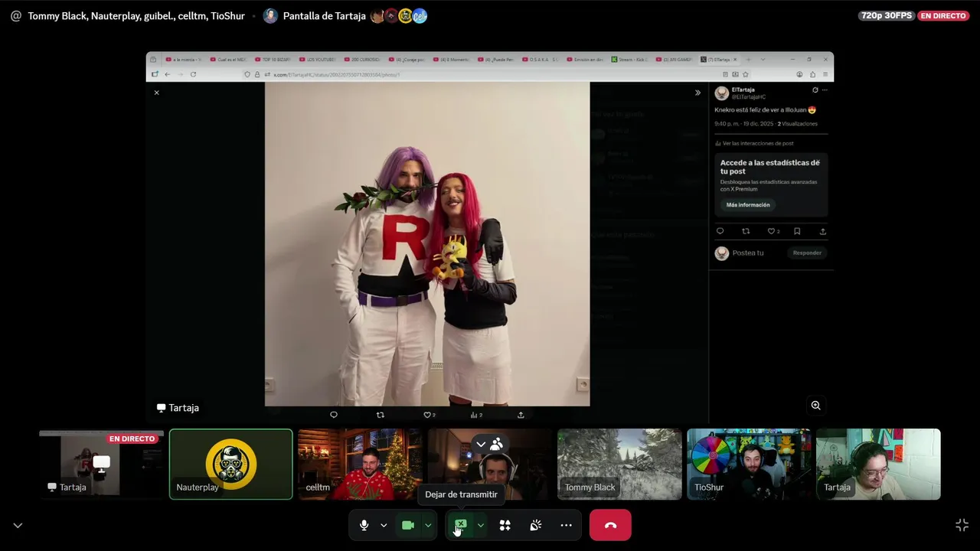Bookmark the post with sidebar bookmark icon

click(797, 231)
